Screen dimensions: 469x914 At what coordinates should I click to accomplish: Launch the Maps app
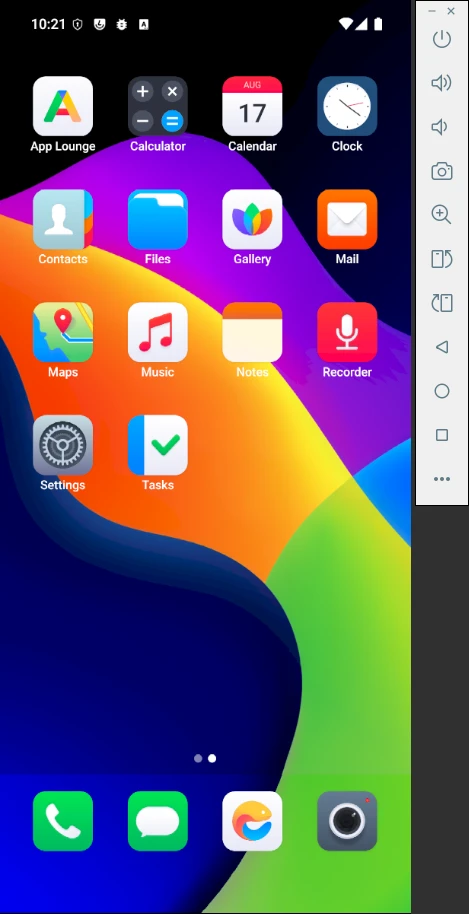coord(63,332)
